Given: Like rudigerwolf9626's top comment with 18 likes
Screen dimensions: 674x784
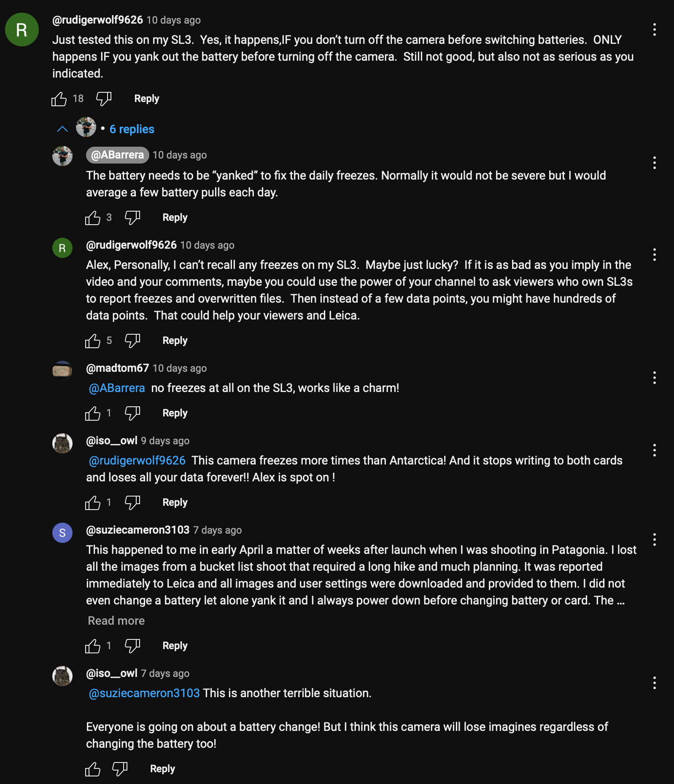Looking at the screenshot, I should click(x=59, y=99).
